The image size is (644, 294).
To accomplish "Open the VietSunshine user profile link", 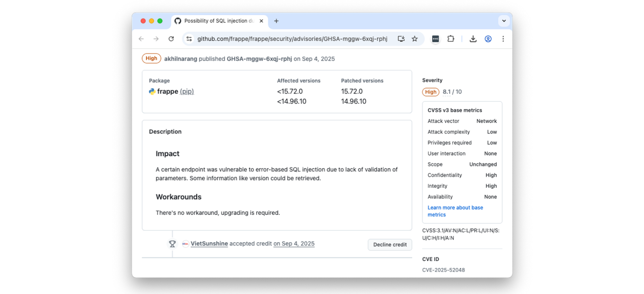I will coord(209,244).
